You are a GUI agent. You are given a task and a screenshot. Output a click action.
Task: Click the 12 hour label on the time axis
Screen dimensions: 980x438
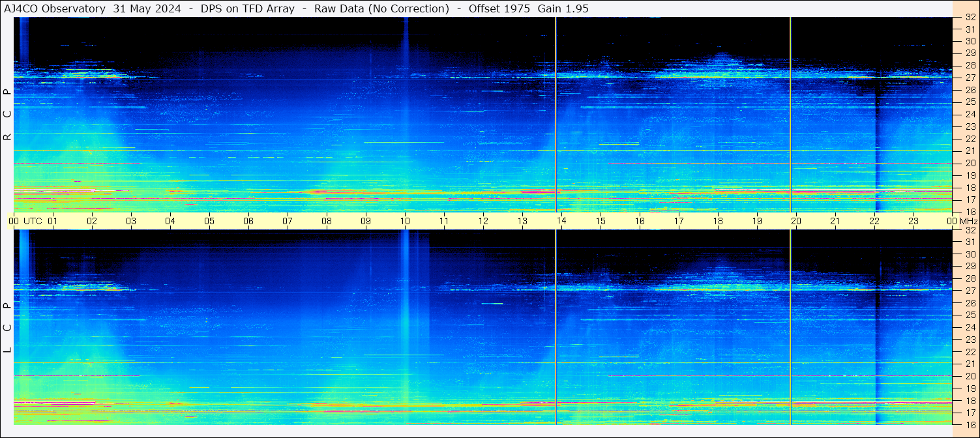pyautogui.click(x=483, y=221)
